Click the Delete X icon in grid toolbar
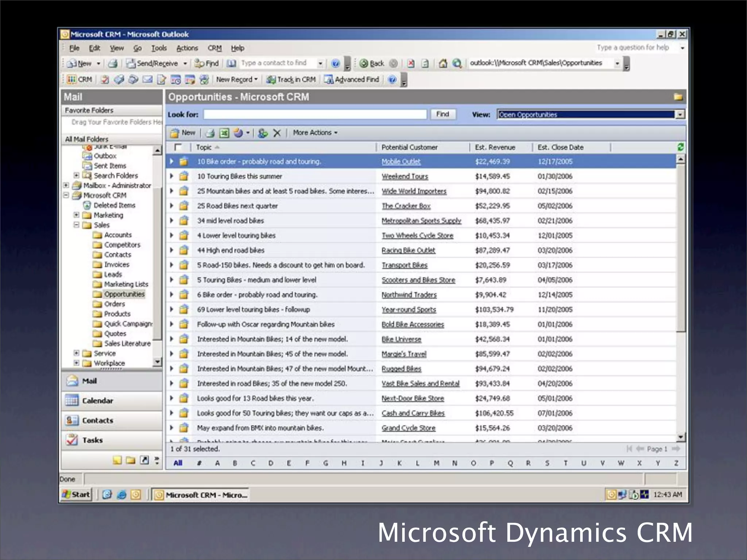 point(277,133)
